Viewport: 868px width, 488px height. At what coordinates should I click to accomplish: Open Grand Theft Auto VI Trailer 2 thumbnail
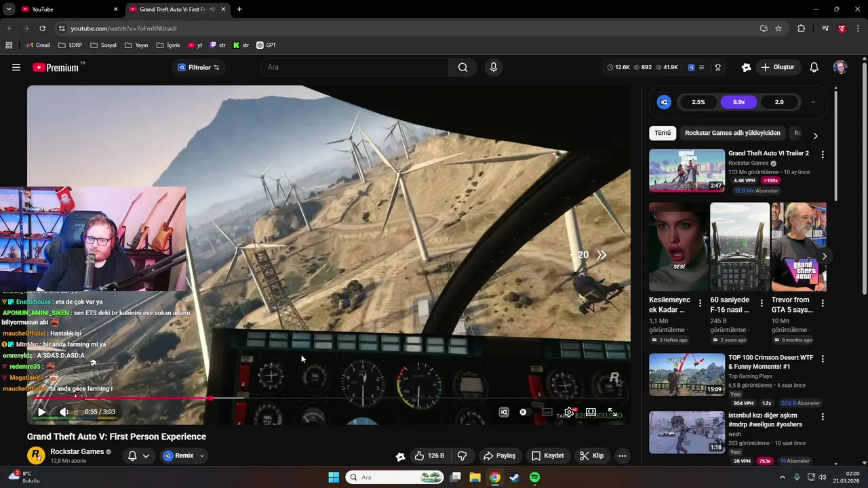[687, 170]
